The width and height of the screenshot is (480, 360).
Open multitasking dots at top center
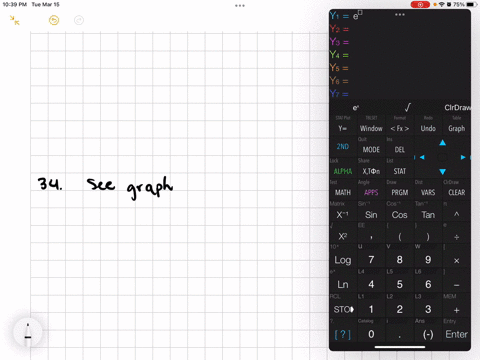tap(240, 6)
